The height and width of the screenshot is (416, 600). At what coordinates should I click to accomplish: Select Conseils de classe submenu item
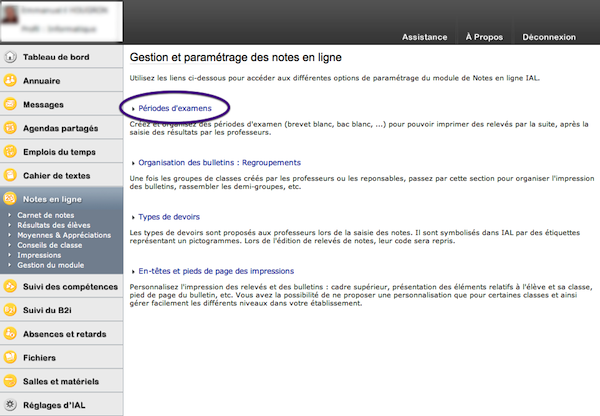(49, 244)
